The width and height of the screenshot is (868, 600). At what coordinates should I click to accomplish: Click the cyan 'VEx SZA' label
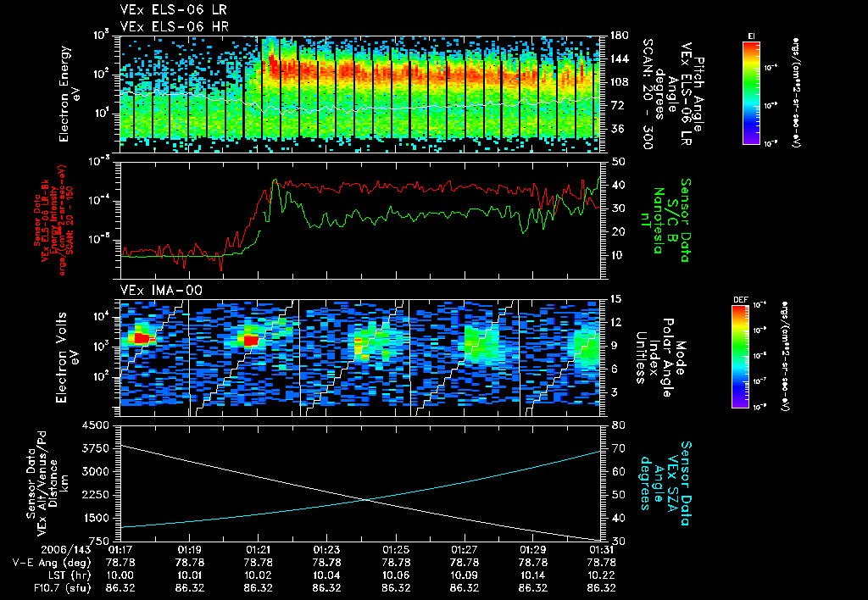672,484
